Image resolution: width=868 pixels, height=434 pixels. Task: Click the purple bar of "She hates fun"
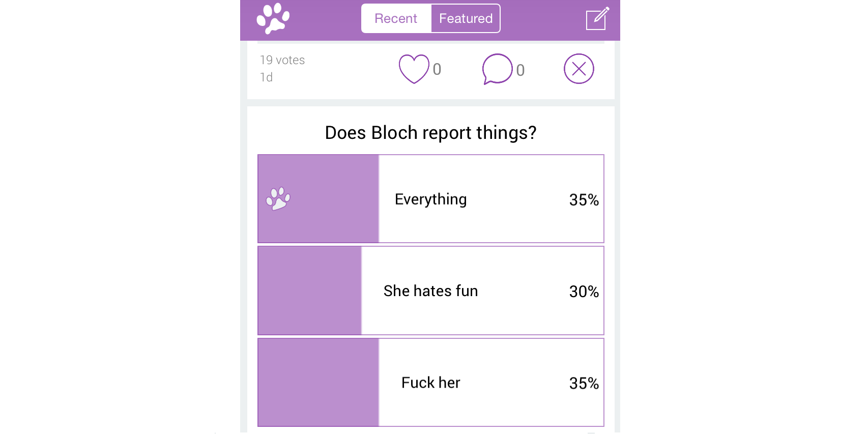pyautogui.click(x=309, y=291)
